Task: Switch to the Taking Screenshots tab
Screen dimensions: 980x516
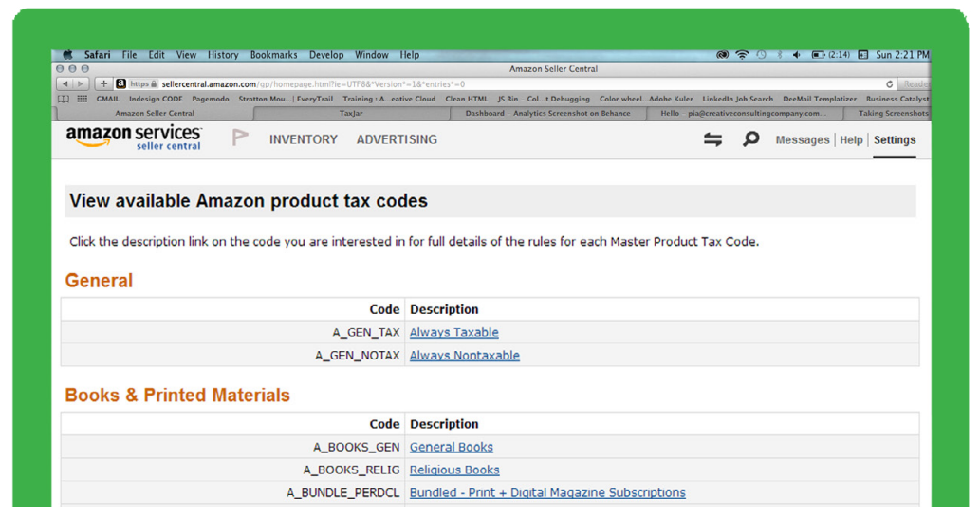Action: click(887, 113)
